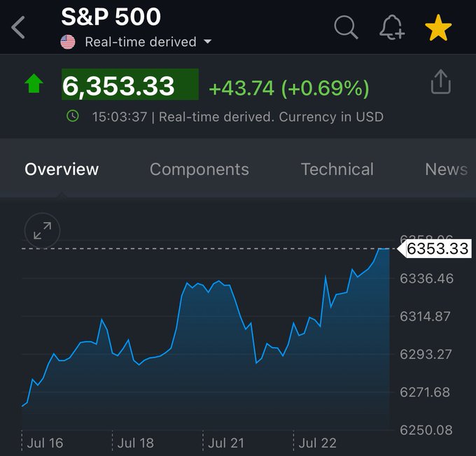Tap the US flag icon

point(68,42)
